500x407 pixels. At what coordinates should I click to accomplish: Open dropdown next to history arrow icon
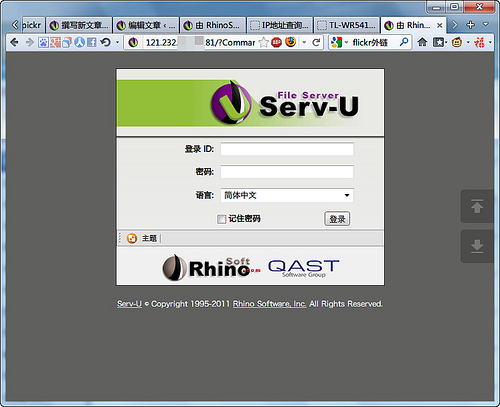pos(117,43)
